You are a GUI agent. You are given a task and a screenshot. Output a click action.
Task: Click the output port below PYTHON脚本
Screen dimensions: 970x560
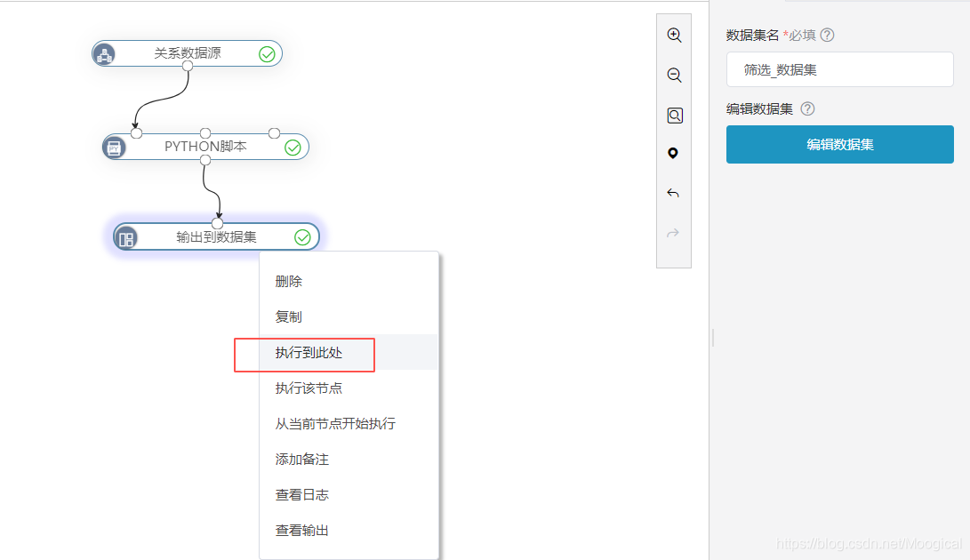click(x=205, y=160)
